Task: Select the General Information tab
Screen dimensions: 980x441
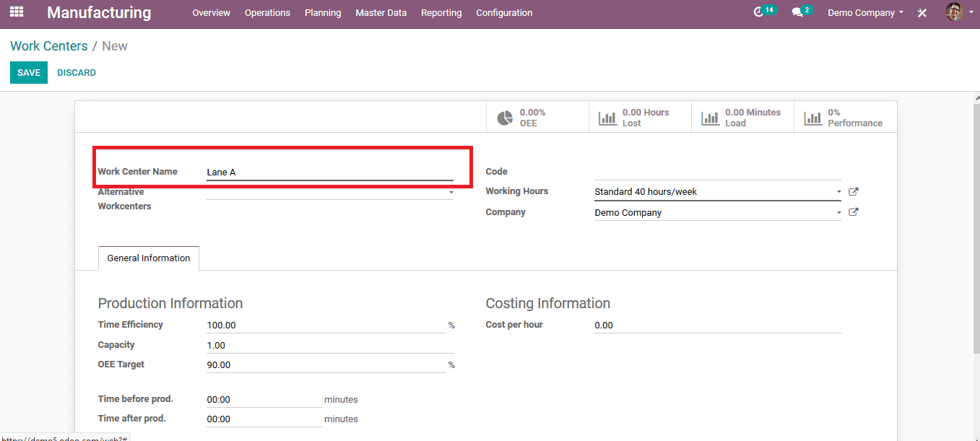Action: coord(149,258)
